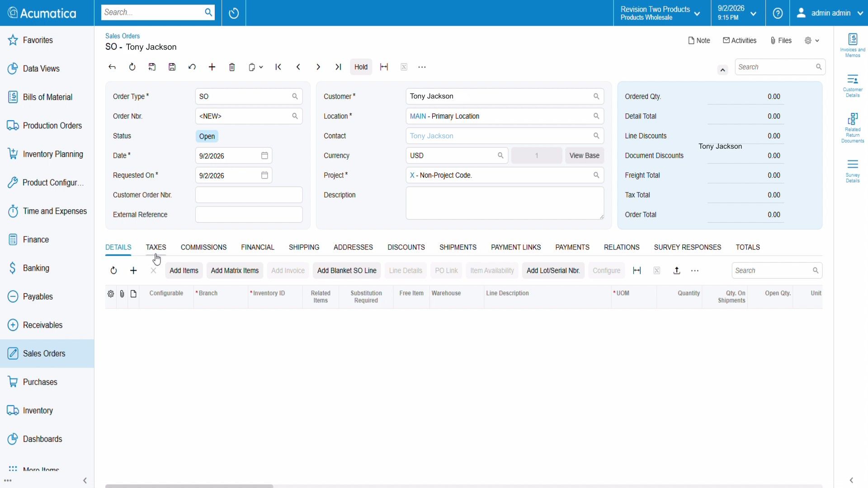The image size is (868, 488).
Task: Go to the first record
Action: click(x=278, y=67)
